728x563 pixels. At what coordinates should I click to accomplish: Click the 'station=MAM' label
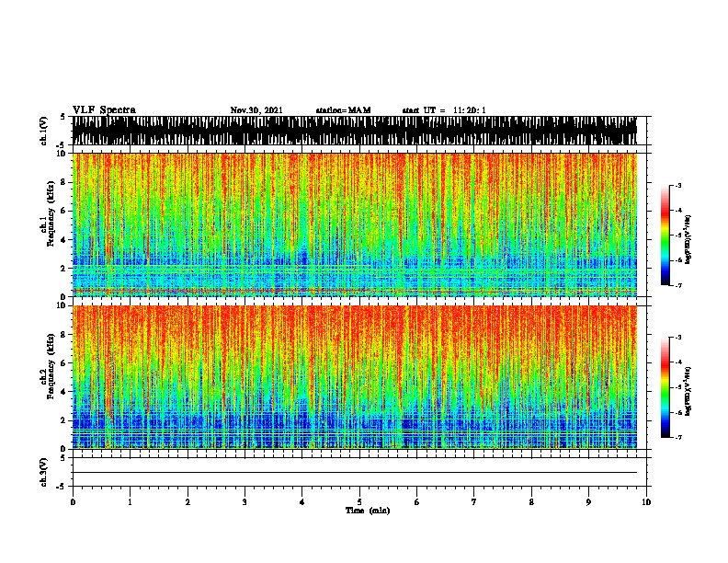click(343, 110)
